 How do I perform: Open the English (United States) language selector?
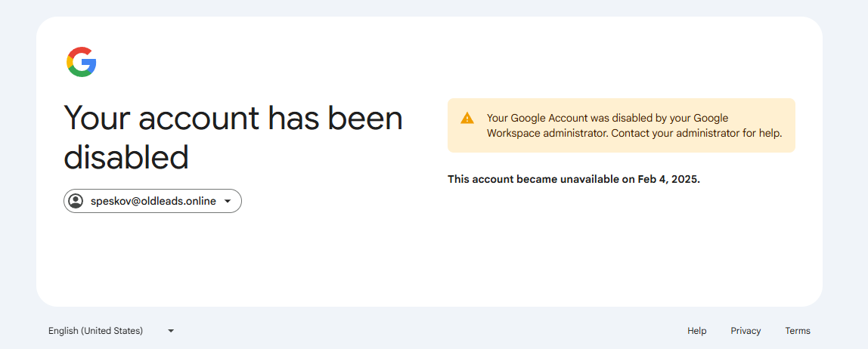(x=95, y=331)
